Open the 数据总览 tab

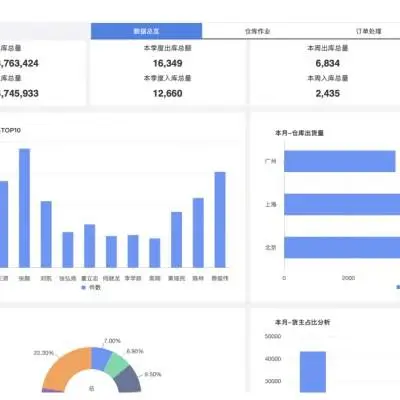(x=146, y=31)
